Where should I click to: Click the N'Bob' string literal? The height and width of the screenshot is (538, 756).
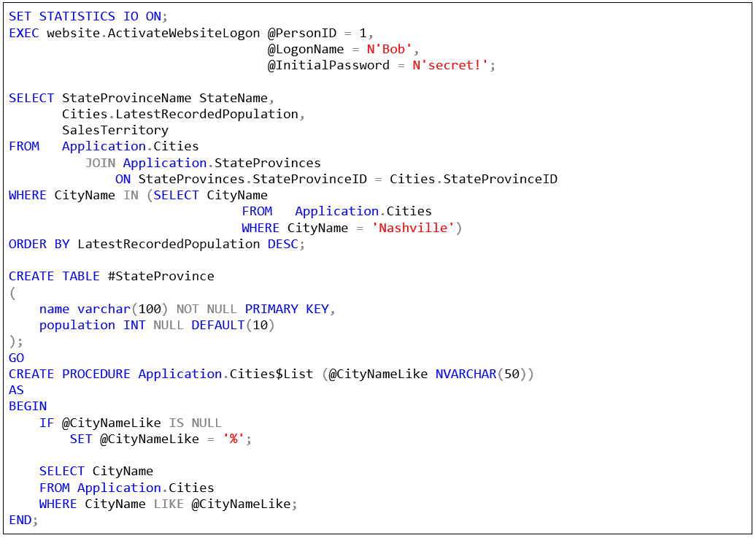click(x=389, y=49)
